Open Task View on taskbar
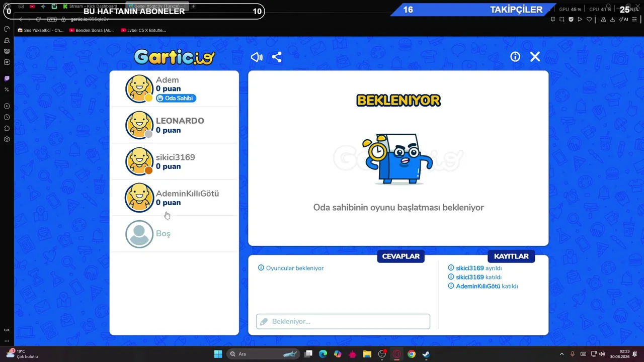Image resolution: width=644 pixels, height=362 pixels. coord(309,354)
